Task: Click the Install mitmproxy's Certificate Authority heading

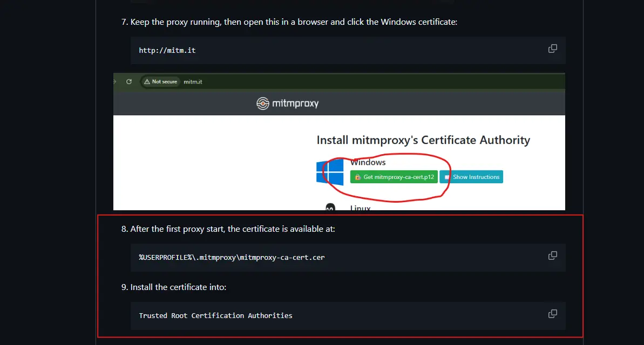Action: (x=423, y=140)
